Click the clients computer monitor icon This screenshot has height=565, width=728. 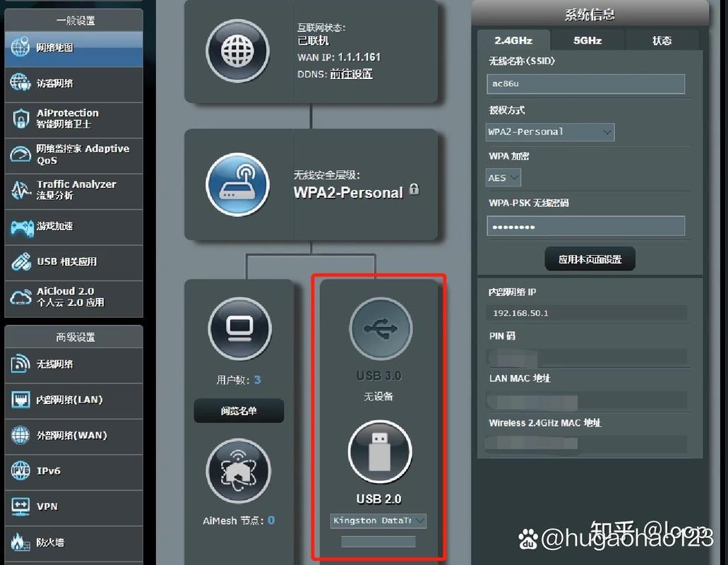tap(240, 328)
